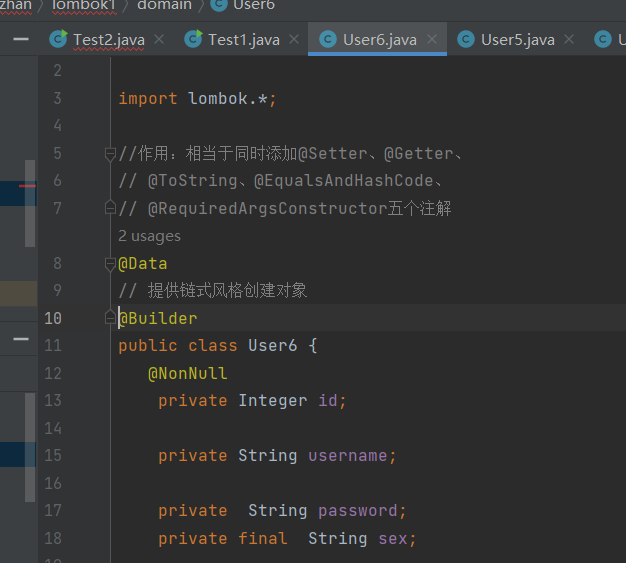This screenshot has width=626, height=563.
Task: Click the comment mentioning @RequiredArgsConstructor
Action: (x=285, y=209)
